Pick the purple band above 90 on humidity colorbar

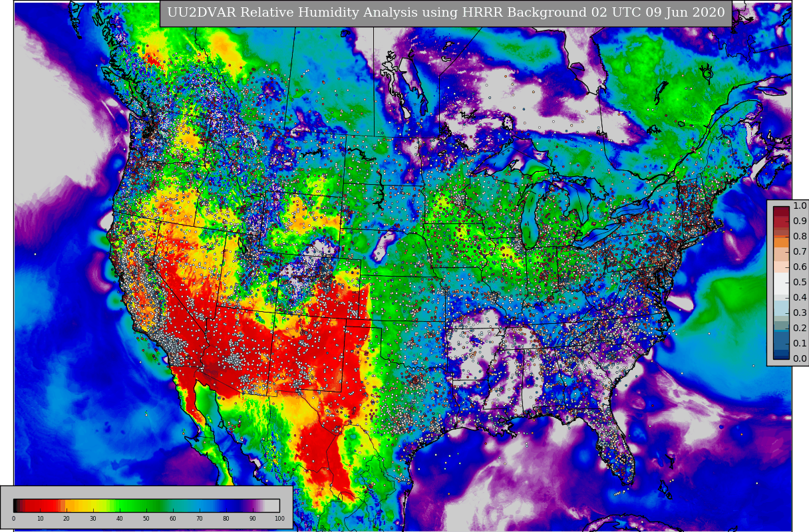pyautogui.click(x=253, y=505)
